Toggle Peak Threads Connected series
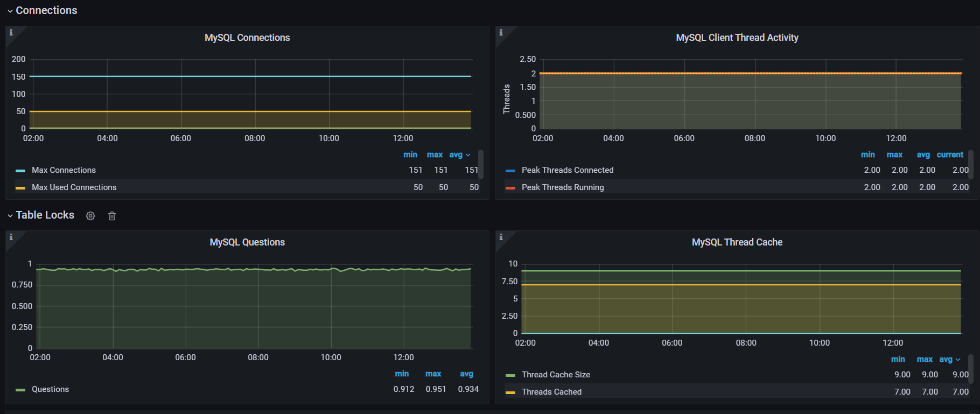This screenshot has height=414, width=980. click(568, 170)
